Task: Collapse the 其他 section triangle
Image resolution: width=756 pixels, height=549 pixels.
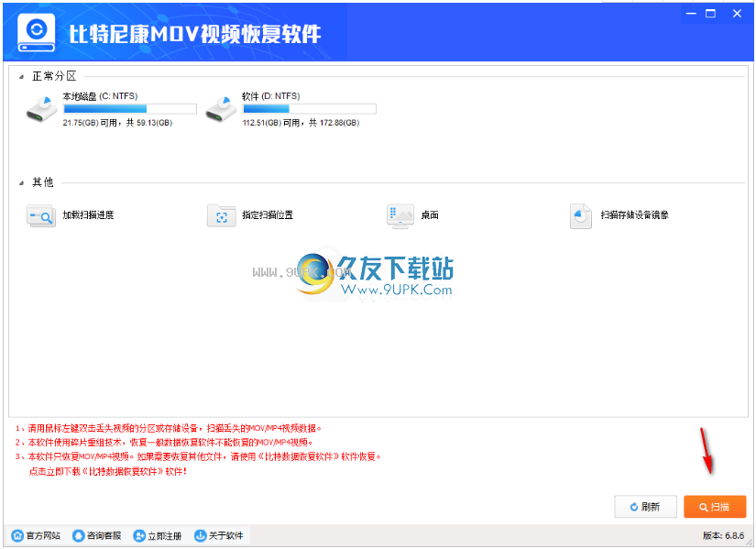Action: [x=21, y=182]
